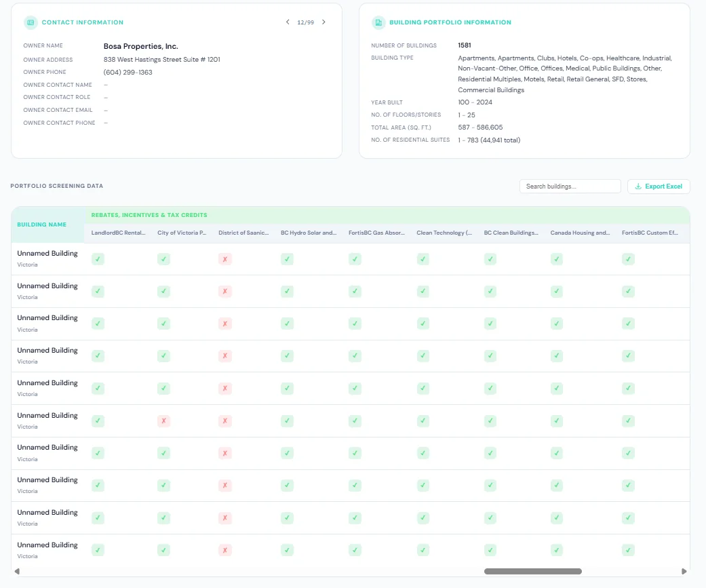Click the building count 1581
706x588 pixels.
[464, 45]
